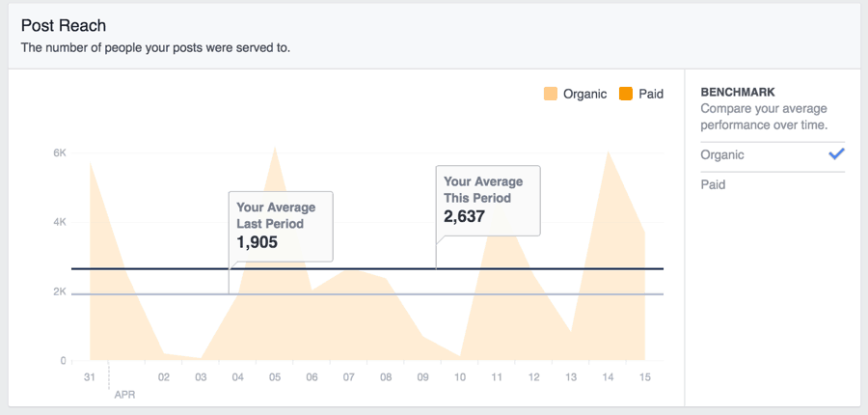Click the dark this-period average line
Screen dimensions: 868x415
tap(579, 268)
